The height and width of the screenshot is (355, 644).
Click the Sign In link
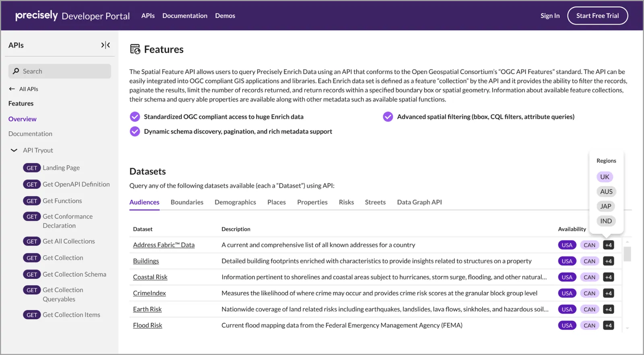click(550, 16)
